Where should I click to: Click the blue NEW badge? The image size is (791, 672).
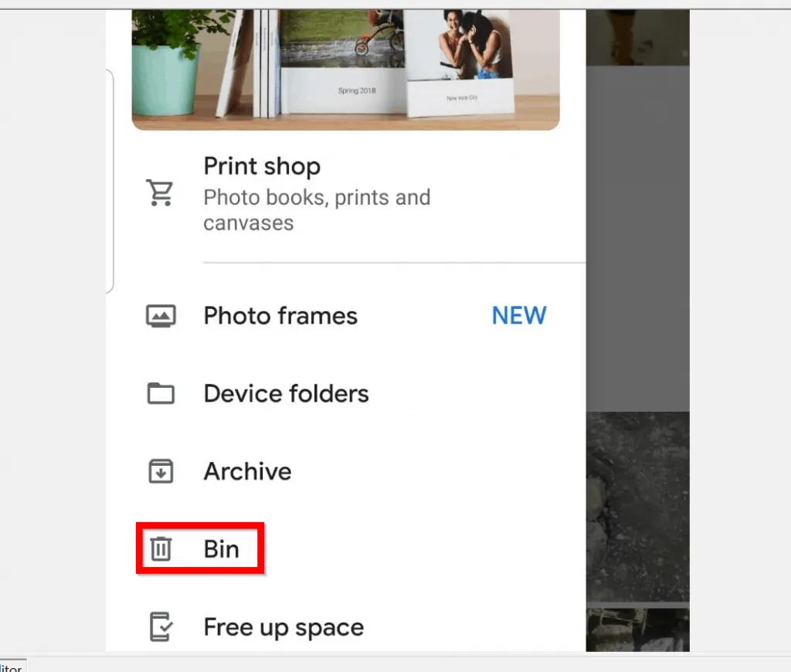coord(519,315)
